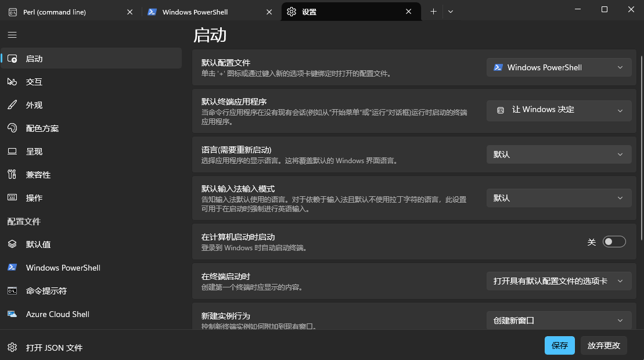This screenshot has width=644, height=360.
Task: Select 呈现 in the sidebar
Action: tap(91, 152)
